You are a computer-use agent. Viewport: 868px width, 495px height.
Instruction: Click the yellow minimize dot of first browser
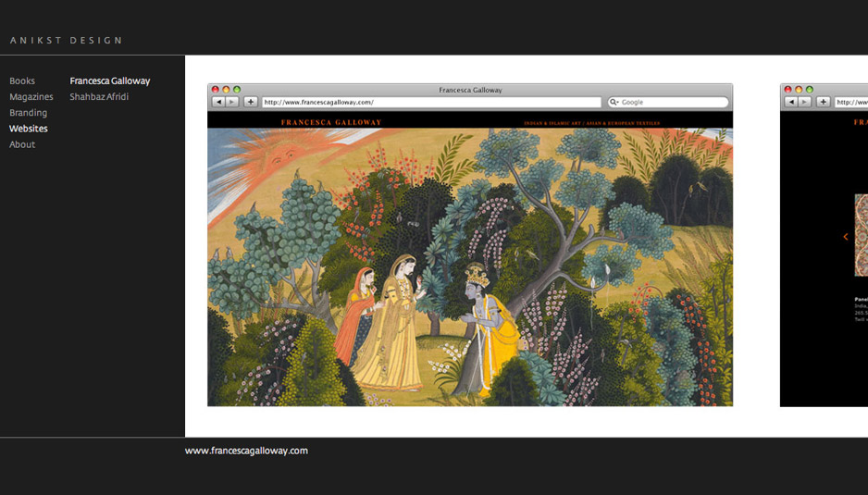pyautogui.click(x=226, y=90)
